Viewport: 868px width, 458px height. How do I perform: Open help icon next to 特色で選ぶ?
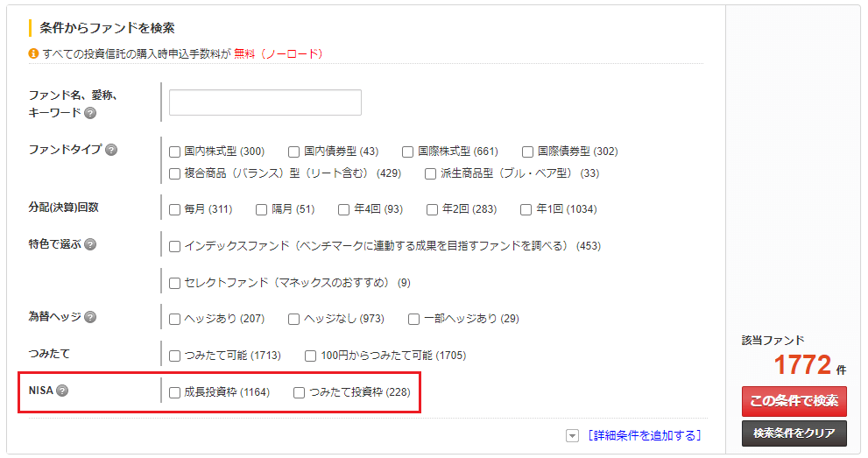[x=90, y=244]
